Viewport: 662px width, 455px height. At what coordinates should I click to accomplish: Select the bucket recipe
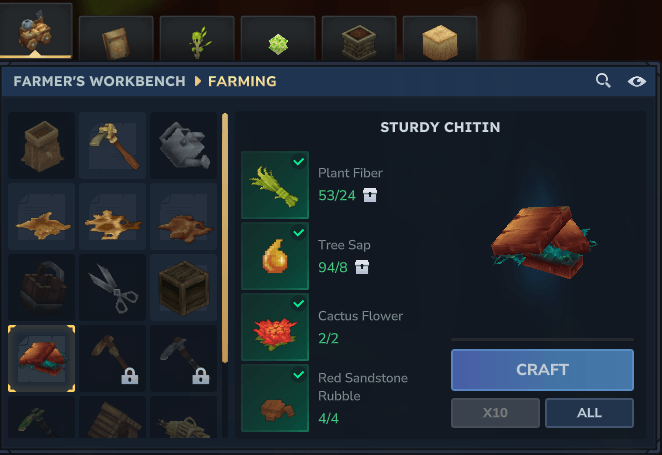click(x=41, y=287)
